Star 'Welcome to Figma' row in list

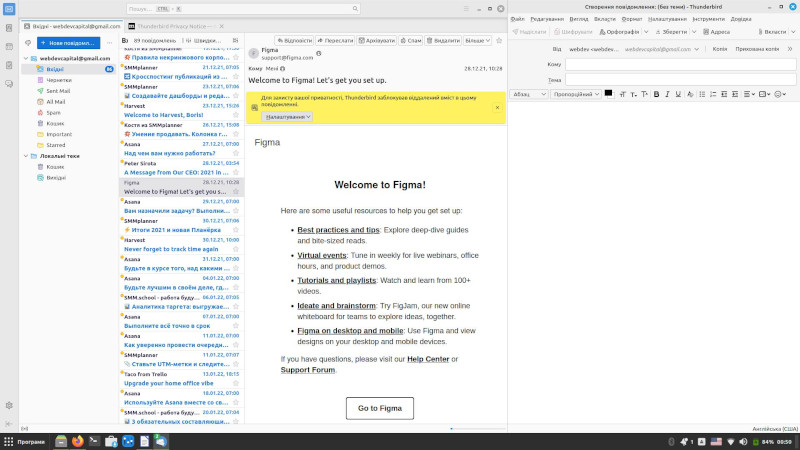[236, 192]
